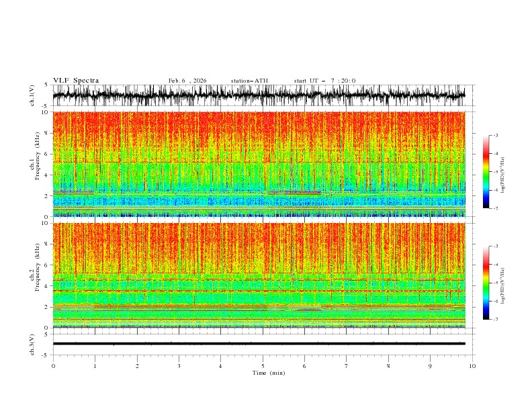532x411 pixels.
Task: Click time axis tick label "9"
Action: click(x=430, y=366)
